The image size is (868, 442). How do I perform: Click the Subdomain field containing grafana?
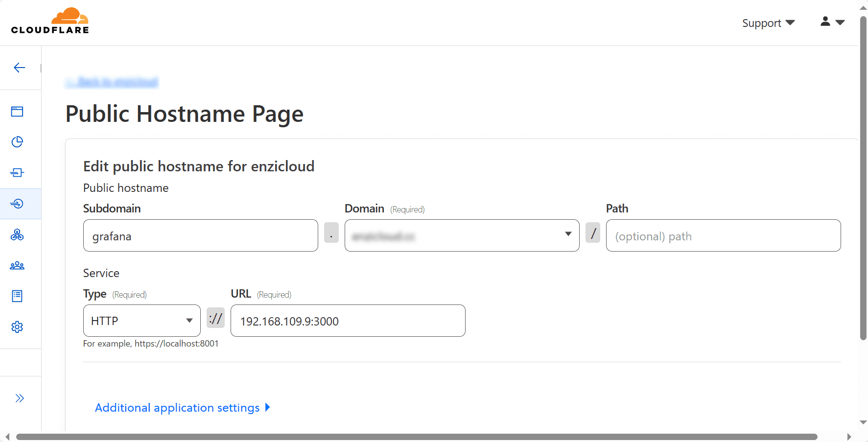tap(200, 235)
